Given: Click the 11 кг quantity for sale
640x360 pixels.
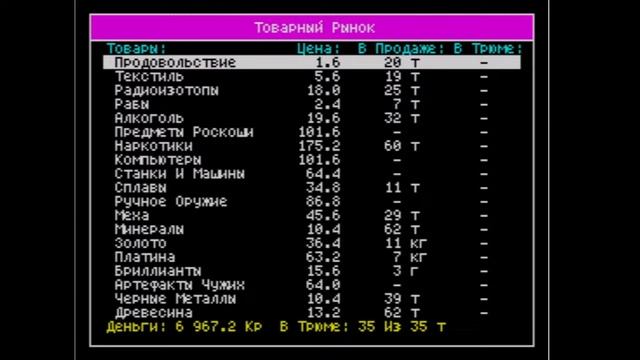Looking at the screenshot, I should pyautogui.click(x=406, y=243).
